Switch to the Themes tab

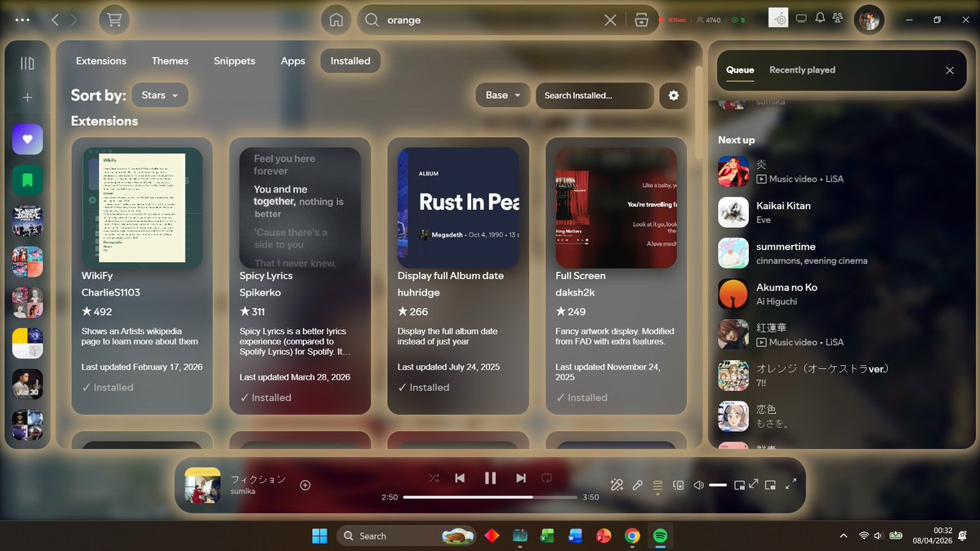[170, 61]
